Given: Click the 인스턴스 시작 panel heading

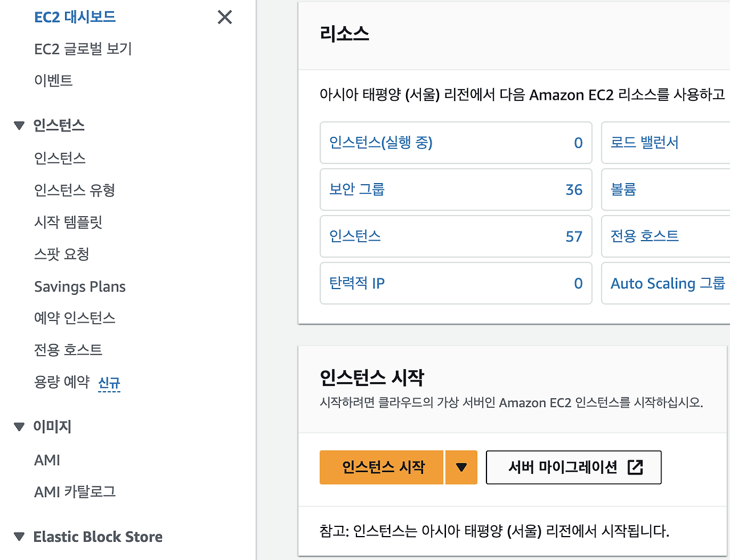Looking at the screenshot, I should click(372, 378).
